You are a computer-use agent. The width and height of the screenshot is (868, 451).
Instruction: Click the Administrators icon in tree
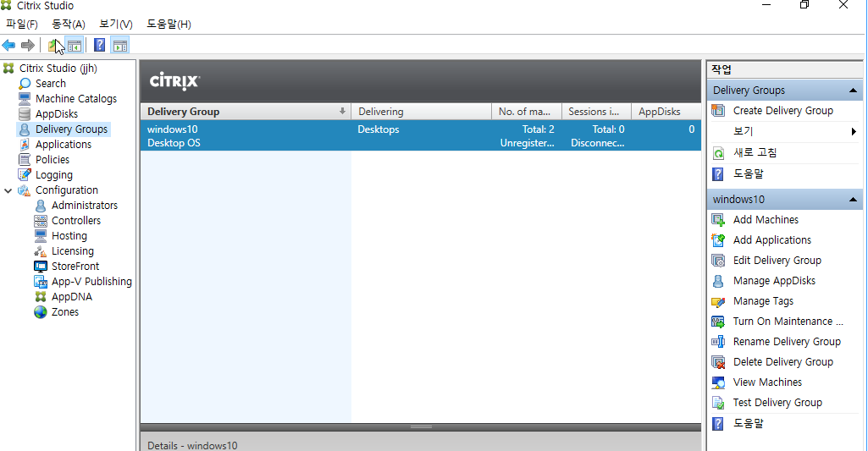[41, 206]
